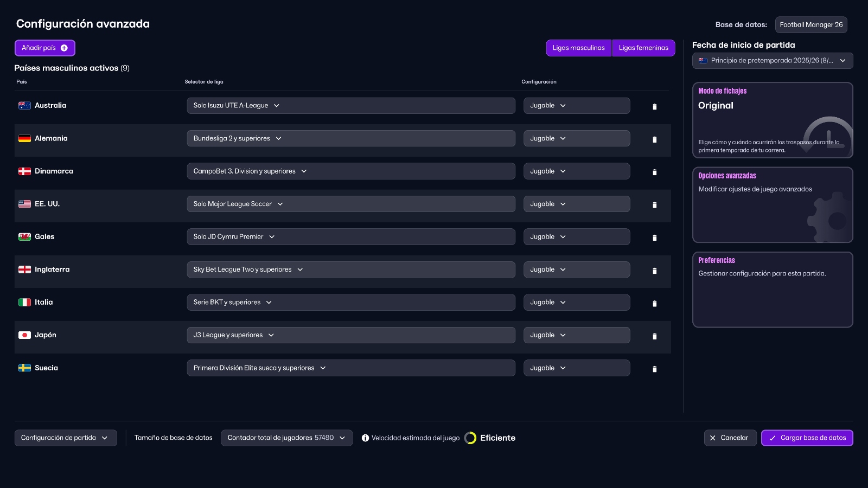Image resolution: width=868 pixels, height=488 pixels.
Task: Open the Configuración de partida dropdown
Action: click(65, 438)
